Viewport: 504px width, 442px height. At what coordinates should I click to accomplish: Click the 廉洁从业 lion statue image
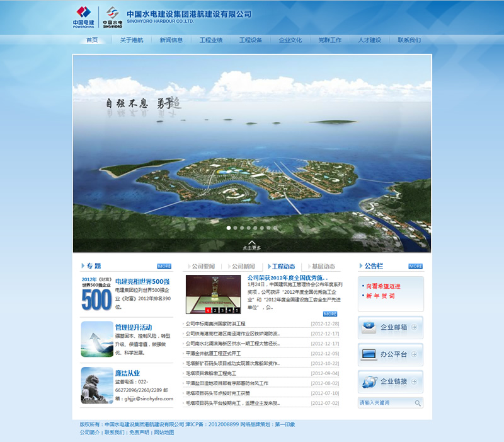point(96,385)
